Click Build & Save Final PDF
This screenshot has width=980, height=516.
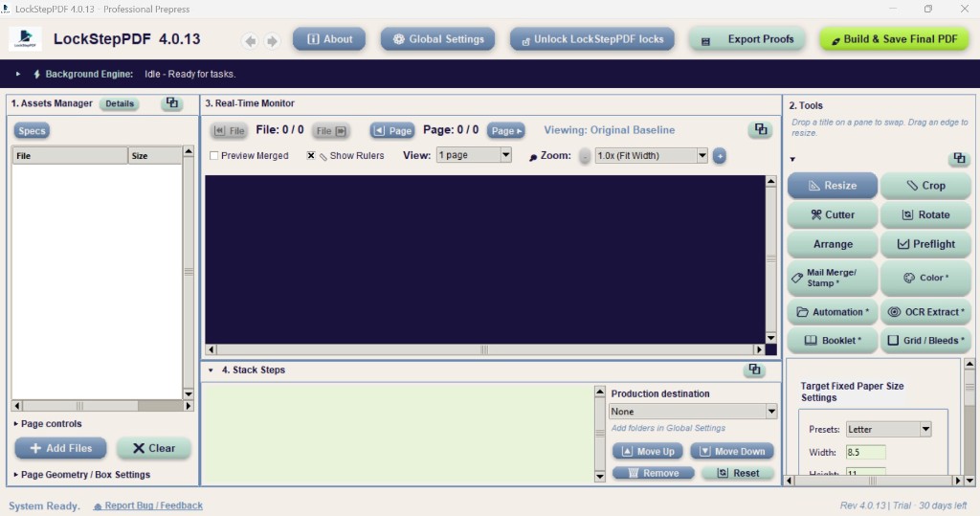tap(894, 39)
